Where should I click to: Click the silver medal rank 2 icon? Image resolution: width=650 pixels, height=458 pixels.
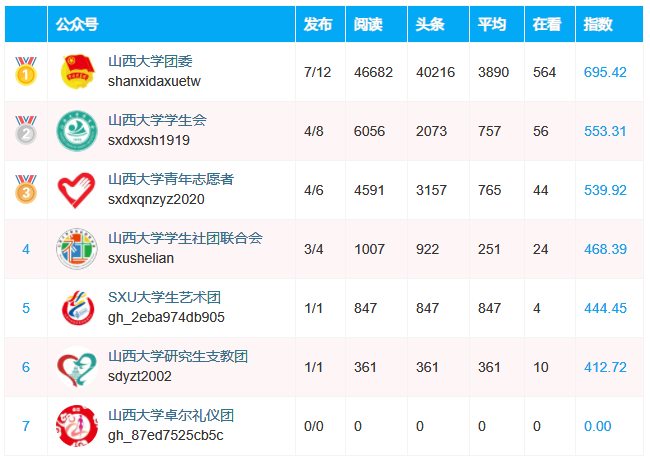[x=26, y=130]
